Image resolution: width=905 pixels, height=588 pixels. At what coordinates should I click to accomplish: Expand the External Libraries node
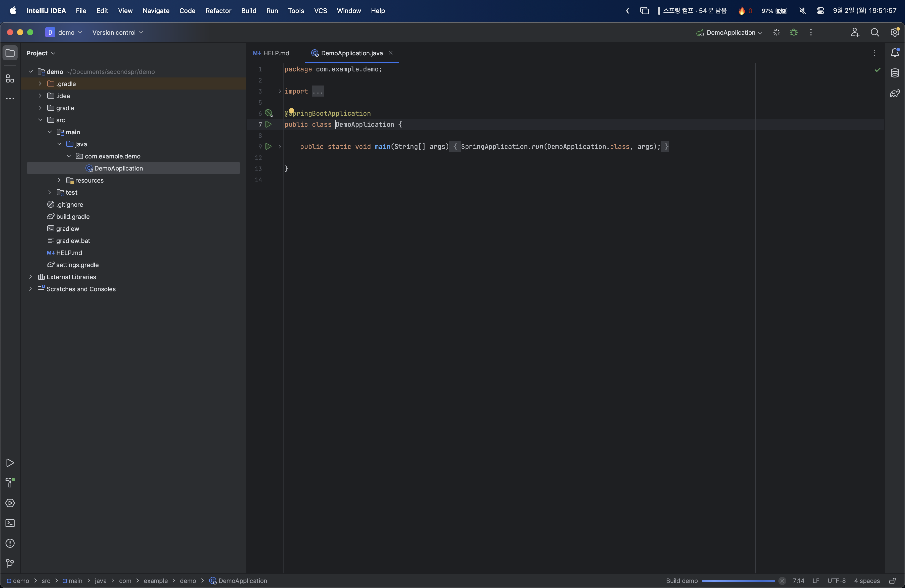click(30, 277)
